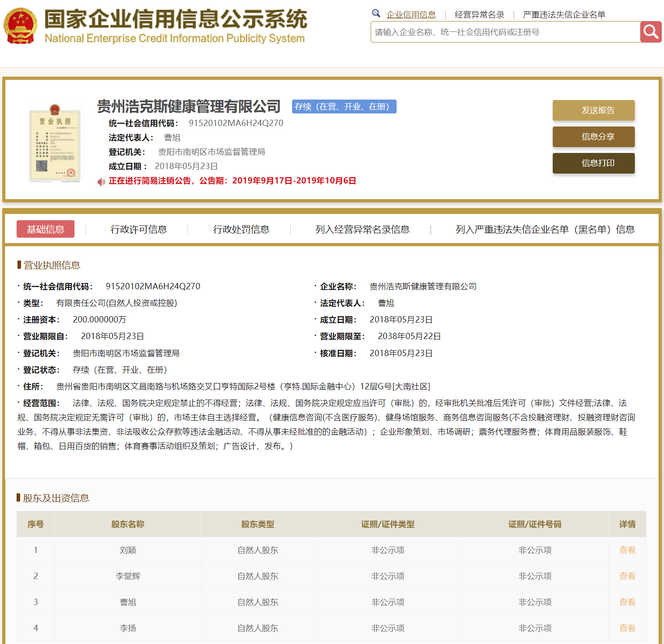664x644 pixels.
Task: Open 经营异常名录 in the top navigation
Action: click(480, 14)
